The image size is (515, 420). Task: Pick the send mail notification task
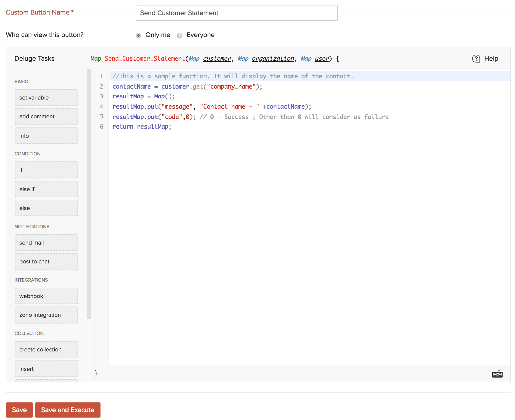pos(46,243)
